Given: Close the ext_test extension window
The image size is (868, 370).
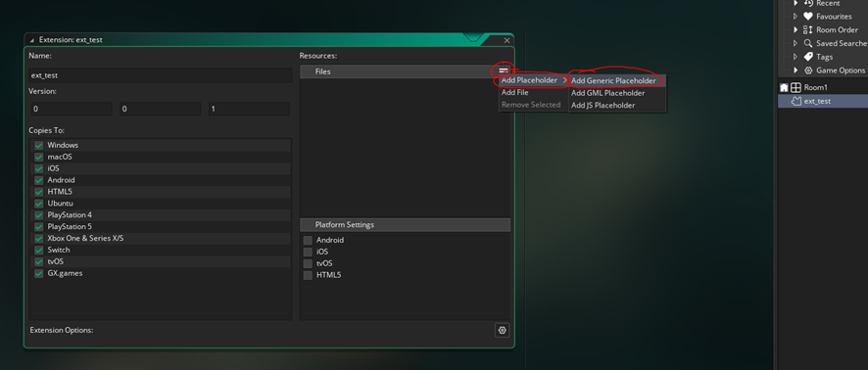Looking at the screenshot, I should click(x=506, y=40).
